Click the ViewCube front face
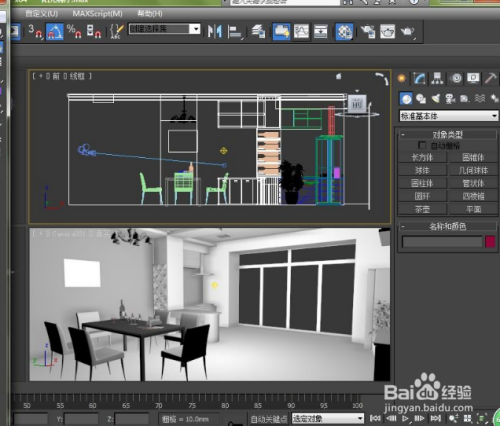500x426 pixels. (x=357, y=104)
